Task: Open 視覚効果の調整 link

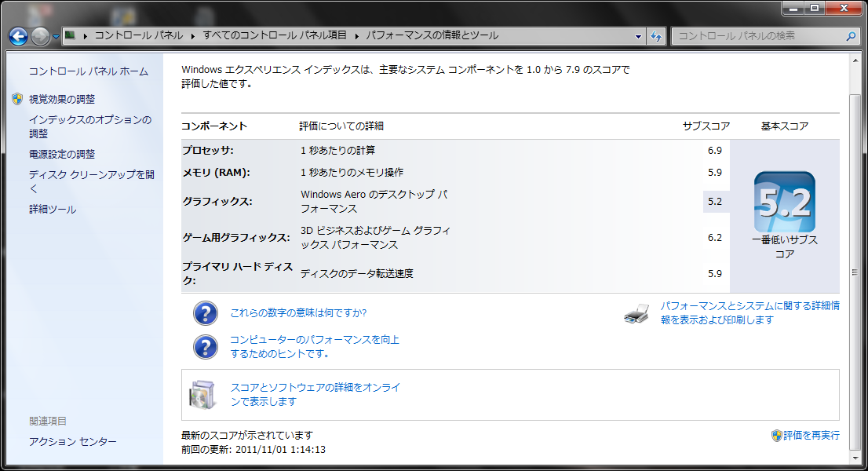Action: pyautogui.click(x=62, y=99)
